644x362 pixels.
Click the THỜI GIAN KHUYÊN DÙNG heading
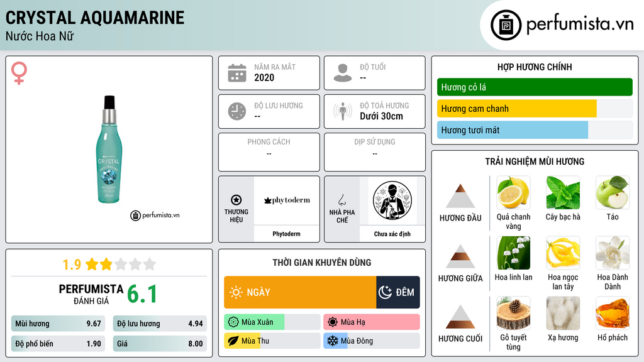[x=322, y=263]
